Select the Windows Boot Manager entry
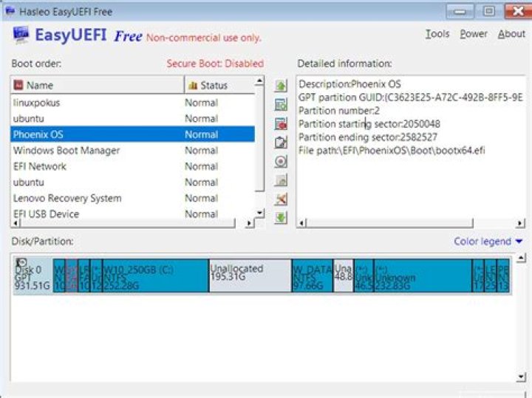 click(133, 151)
